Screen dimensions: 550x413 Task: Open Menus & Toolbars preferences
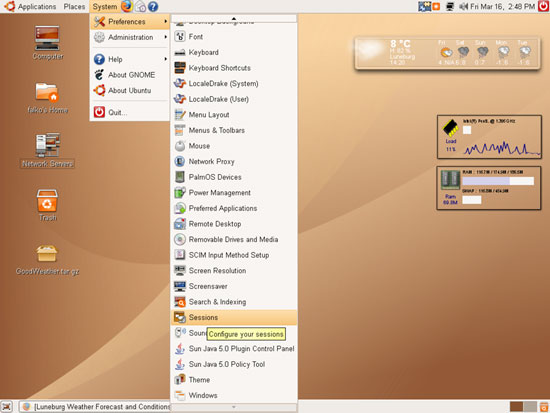point(234,130)
